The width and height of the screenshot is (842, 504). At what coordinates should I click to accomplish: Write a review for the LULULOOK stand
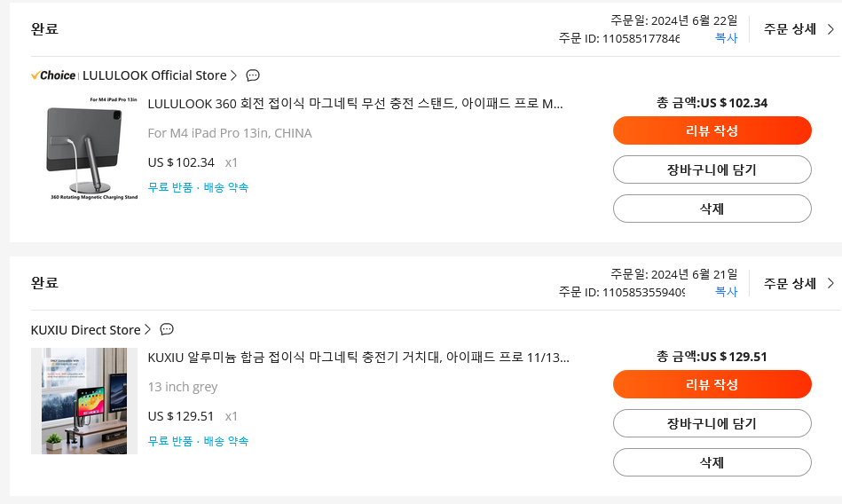pos(712,130)
